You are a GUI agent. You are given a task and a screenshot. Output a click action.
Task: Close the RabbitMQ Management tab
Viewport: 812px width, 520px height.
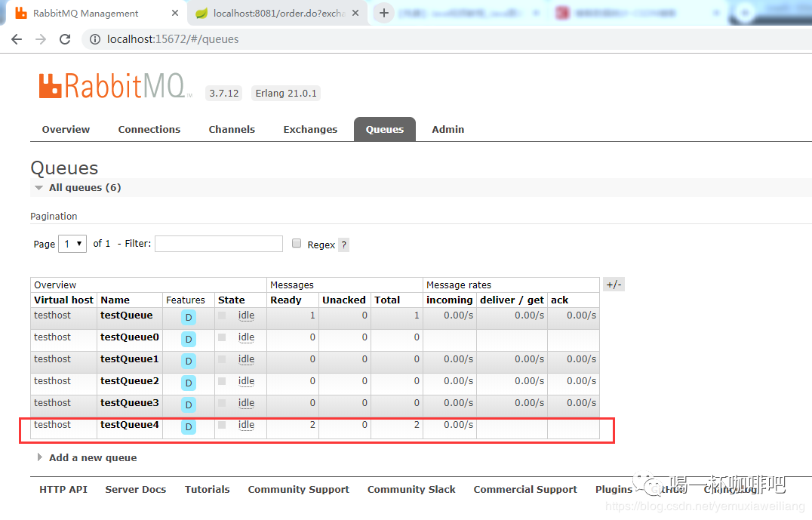click(175, 13)
